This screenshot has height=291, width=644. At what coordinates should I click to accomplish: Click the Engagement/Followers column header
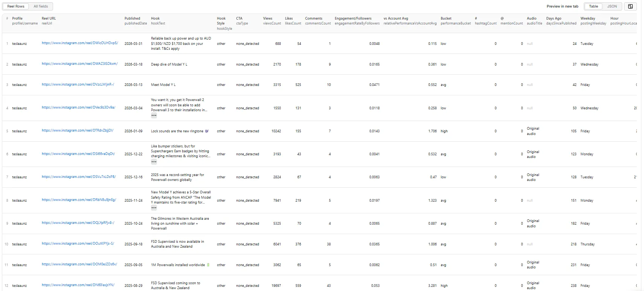pos(357,21)
